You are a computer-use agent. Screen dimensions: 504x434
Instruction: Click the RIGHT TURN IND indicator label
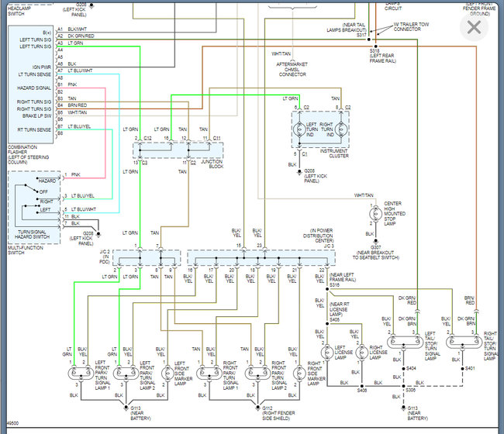pos(326,129)
